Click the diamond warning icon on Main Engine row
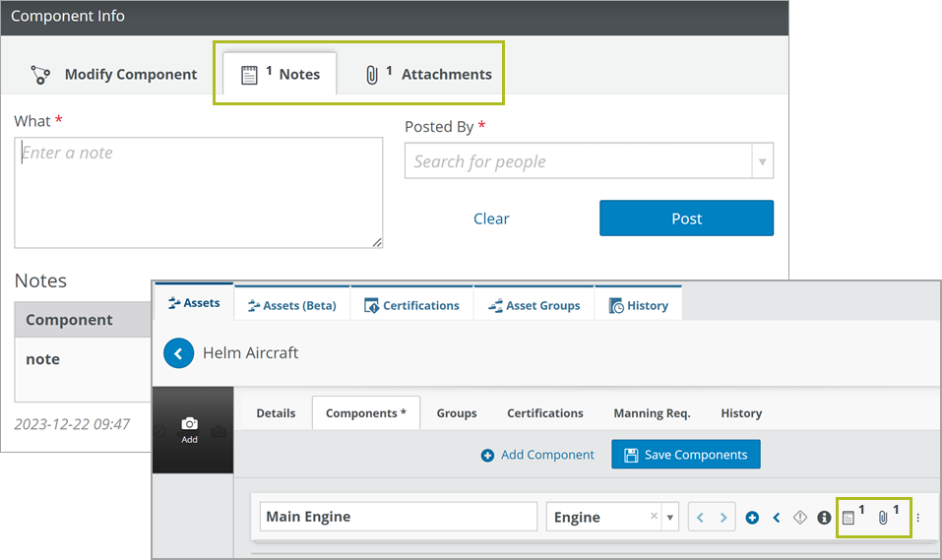The image size is (942, 560). pos(800,518)
